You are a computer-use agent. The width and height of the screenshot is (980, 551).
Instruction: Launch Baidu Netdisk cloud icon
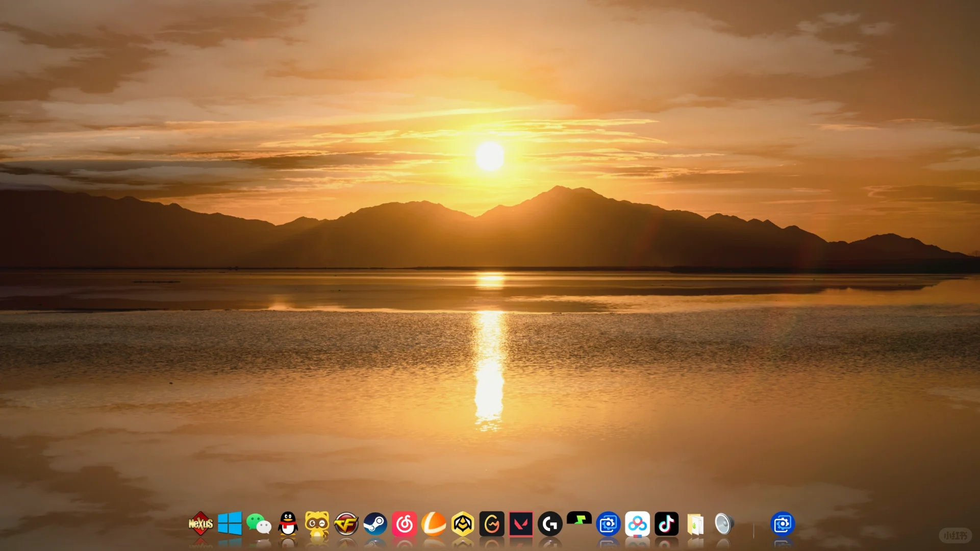[638, 523]
